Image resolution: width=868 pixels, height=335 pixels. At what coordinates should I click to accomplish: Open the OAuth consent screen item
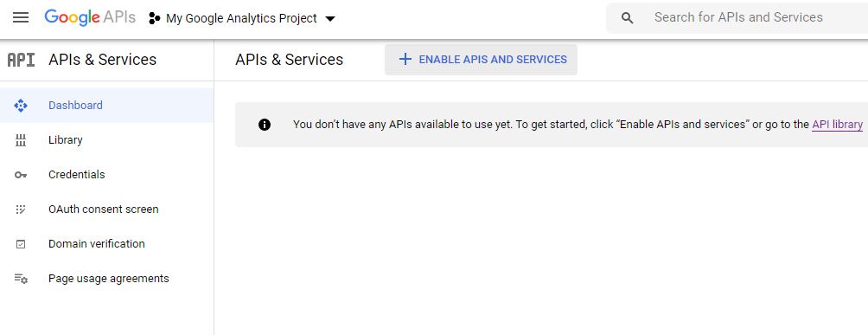(x=107, y=209)
